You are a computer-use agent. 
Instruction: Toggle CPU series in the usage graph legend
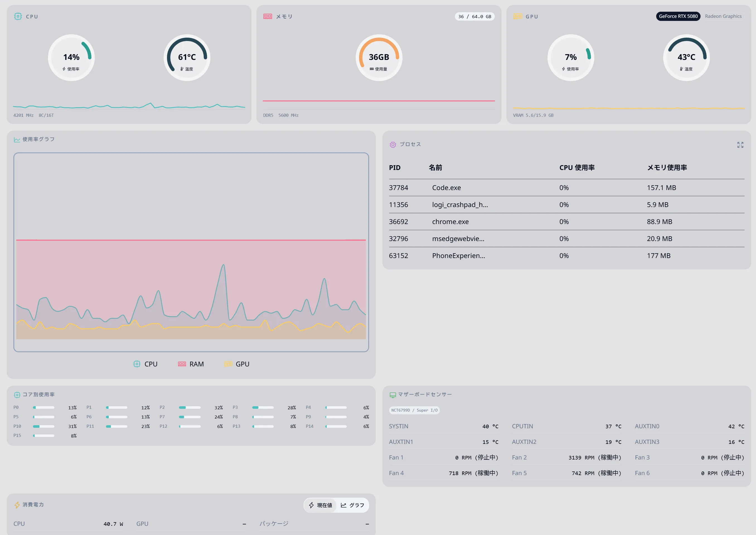[x=145, y=364]
